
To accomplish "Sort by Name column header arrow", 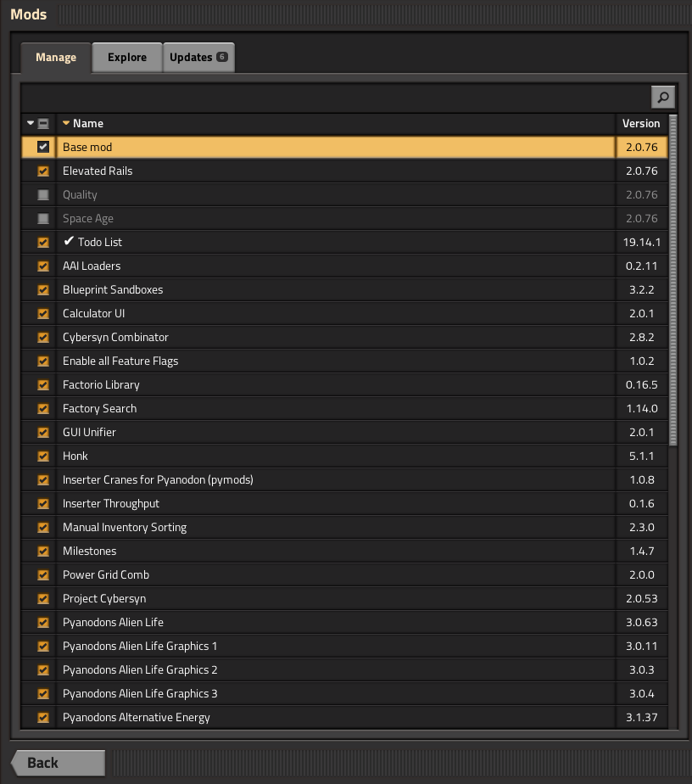I will 66,123.
